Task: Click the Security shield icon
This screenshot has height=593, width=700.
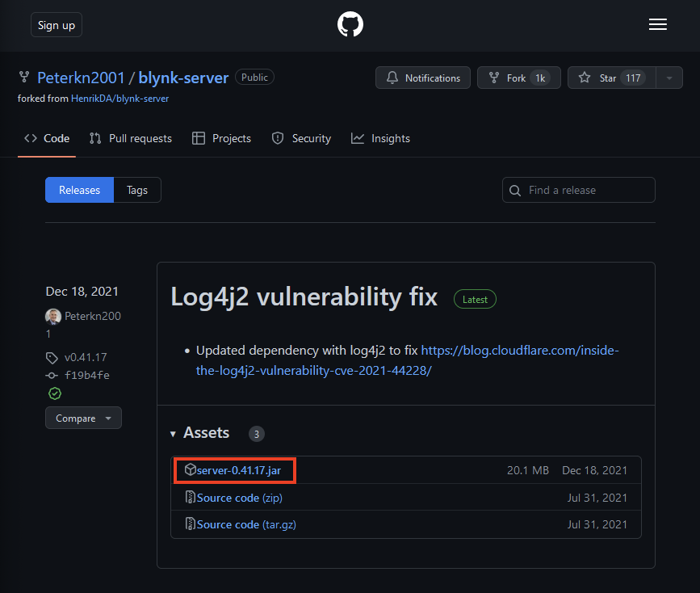Action: (278, 138)
